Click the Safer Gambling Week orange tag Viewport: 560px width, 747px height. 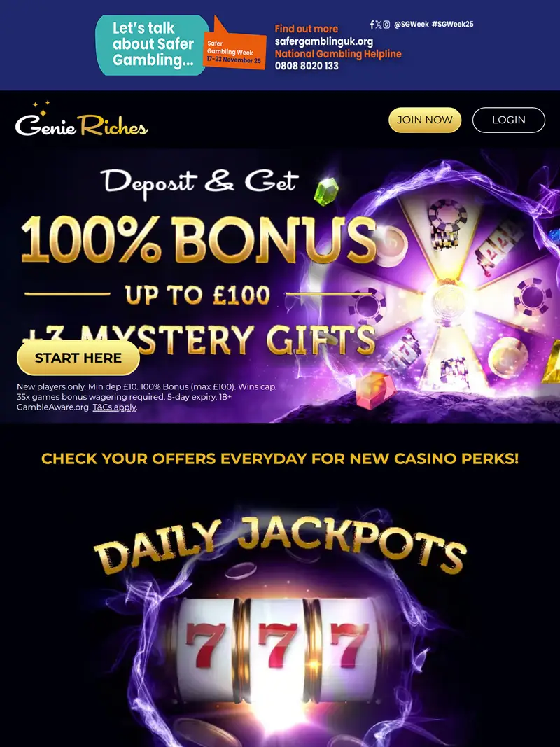tap(234, 50)
